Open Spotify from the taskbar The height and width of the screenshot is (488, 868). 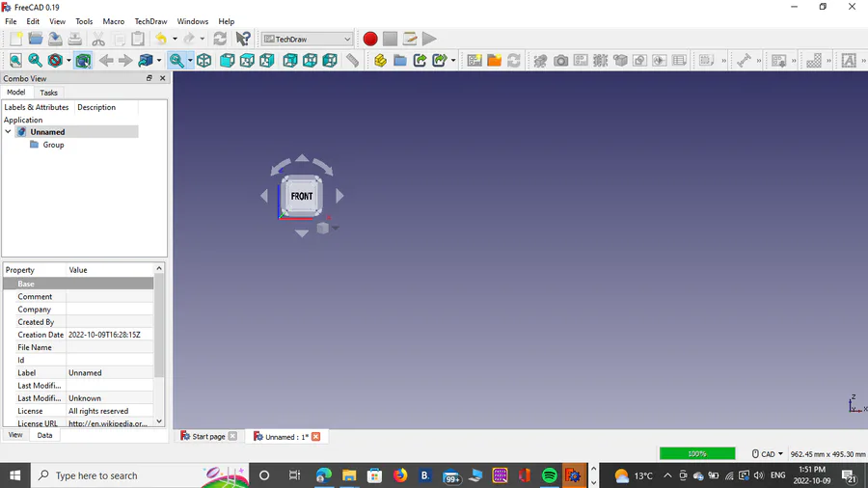pyautogui.click(x=549, y=475)
